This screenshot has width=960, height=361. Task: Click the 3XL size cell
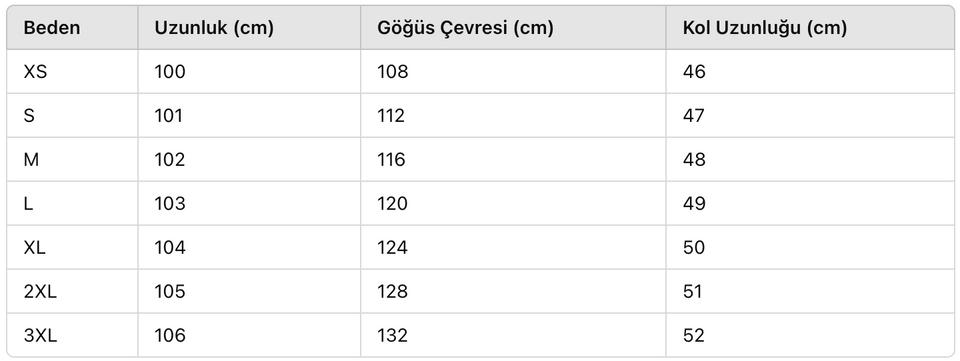pos(40,336)
